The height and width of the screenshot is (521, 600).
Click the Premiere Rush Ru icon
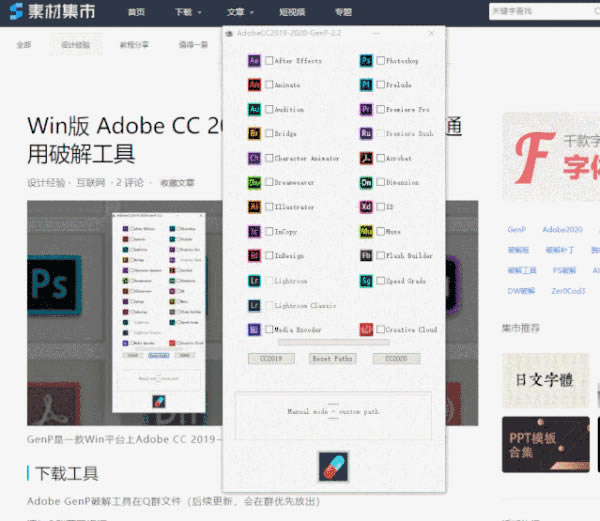366,134
